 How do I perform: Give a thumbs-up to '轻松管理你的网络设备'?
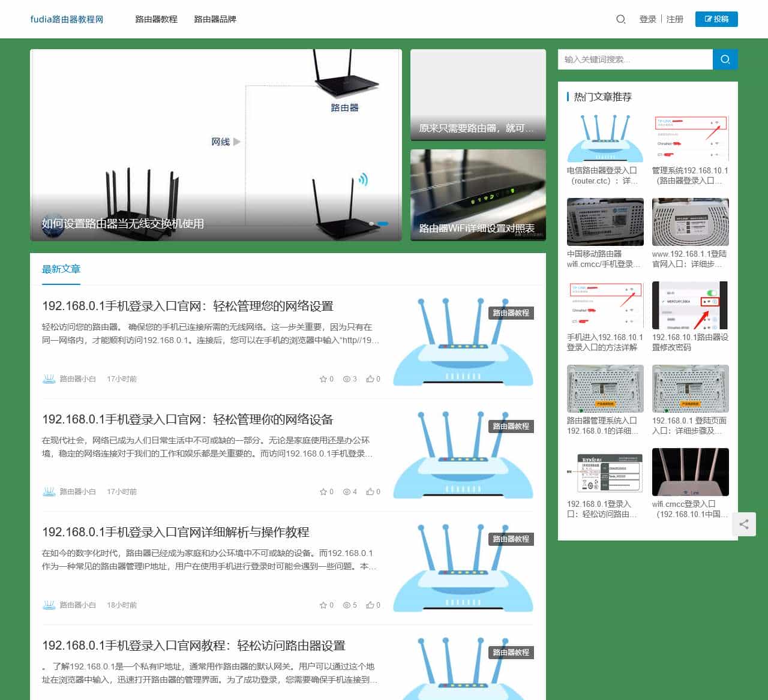pos(370,492)
